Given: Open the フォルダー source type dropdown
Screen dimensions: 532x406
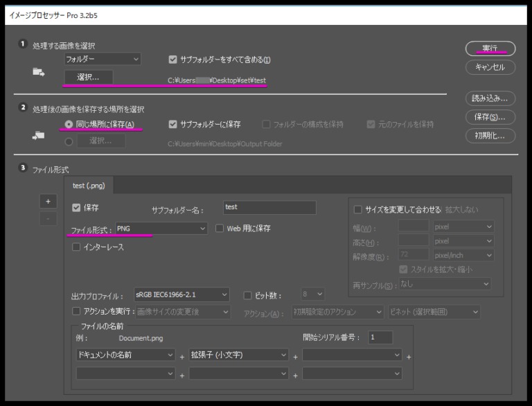Looking at the screenshot, I should (103, 60).
